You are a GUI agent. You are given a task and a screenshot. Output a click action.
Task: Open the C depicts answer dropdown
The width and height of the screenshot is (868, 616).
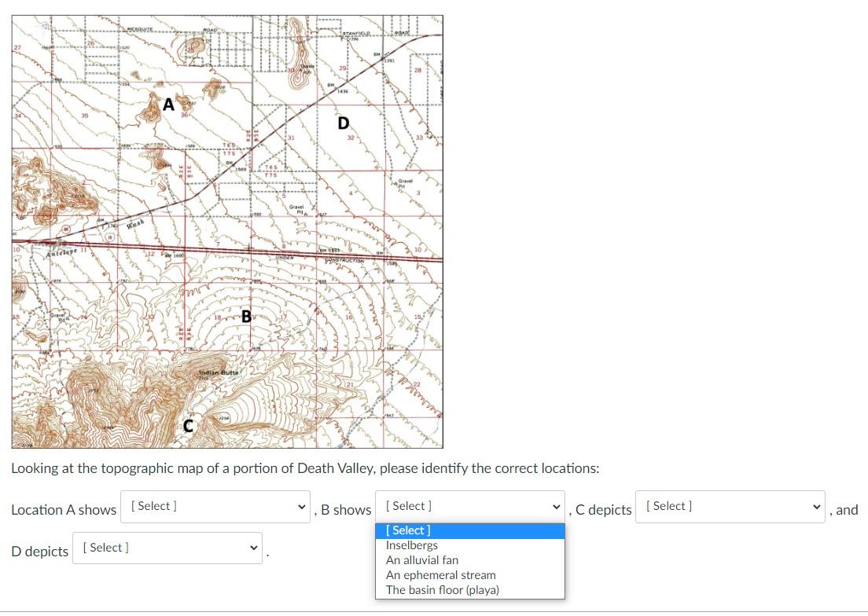tap(730, 507)
